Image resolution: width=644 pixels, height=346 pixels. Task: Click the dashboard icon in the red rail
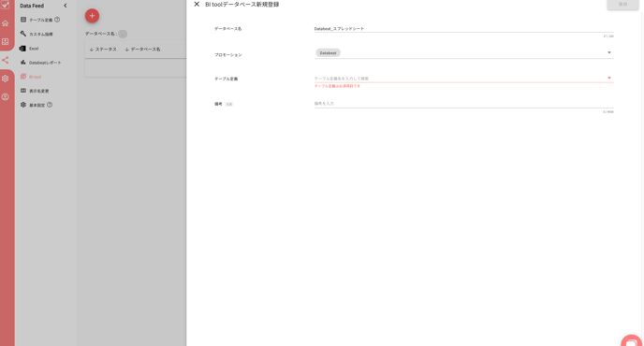pos(6,41)
